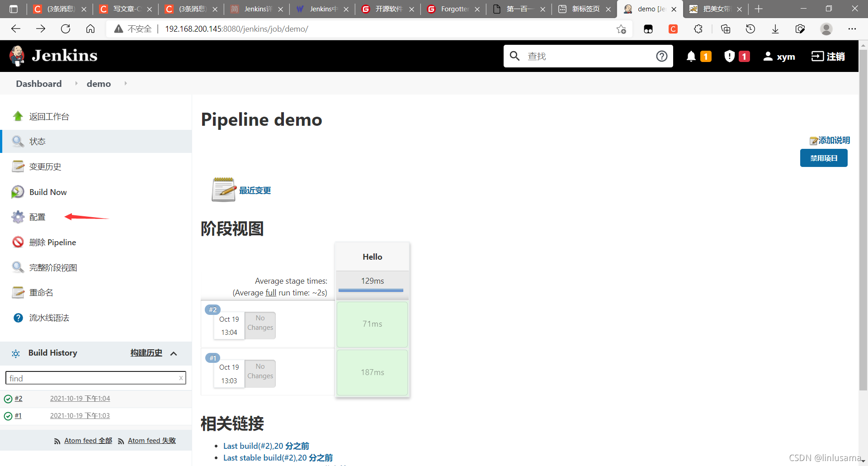Start a build via Build Now
868x466 pixels.
click(x=48, y=192)
